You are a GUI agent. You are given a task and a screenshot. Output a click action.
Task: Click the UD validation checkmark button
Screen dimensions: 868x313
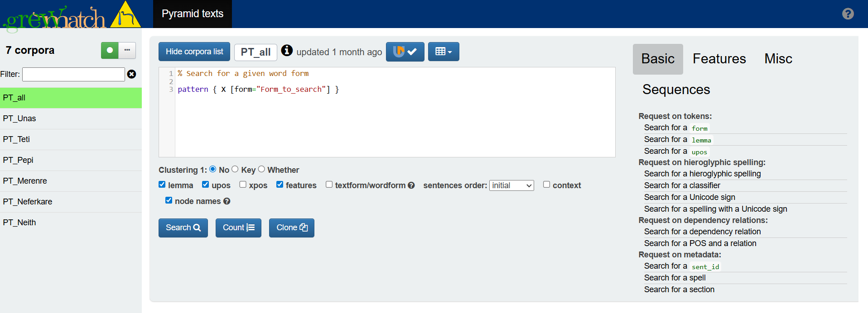[405, 52]
